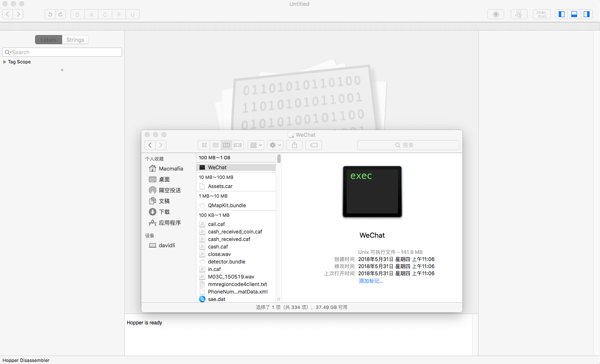This screenshot has height=364, width=600.
Task: Click the redo arrow in Hopper toolbar
Action: click(x=60, y=14)
